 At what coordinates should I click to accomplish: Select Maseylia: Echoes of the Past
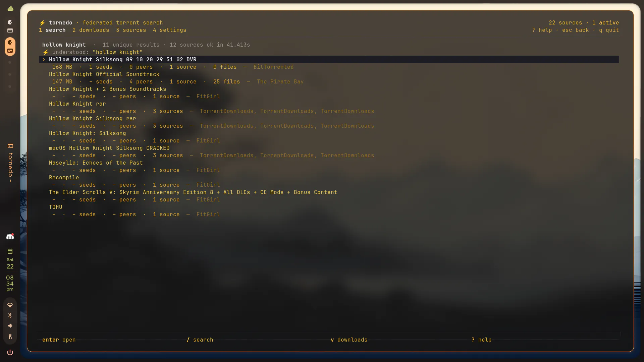tap(96, 163)
